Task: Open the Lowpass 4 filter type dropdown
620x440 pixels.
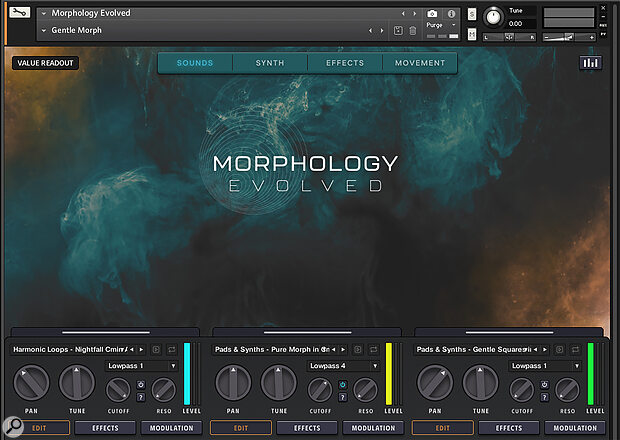Action: [x=343, y=366]
